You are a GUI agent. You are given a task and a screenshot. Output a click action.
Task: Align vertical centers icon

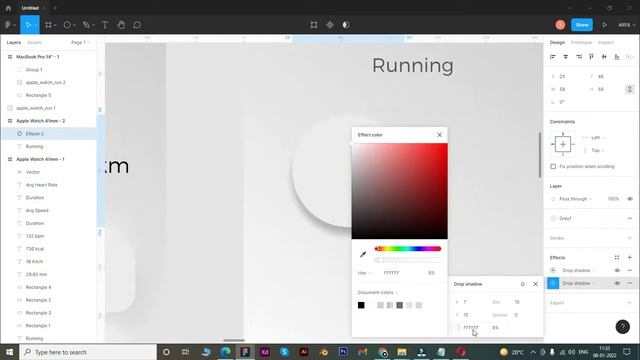point(604,57)
